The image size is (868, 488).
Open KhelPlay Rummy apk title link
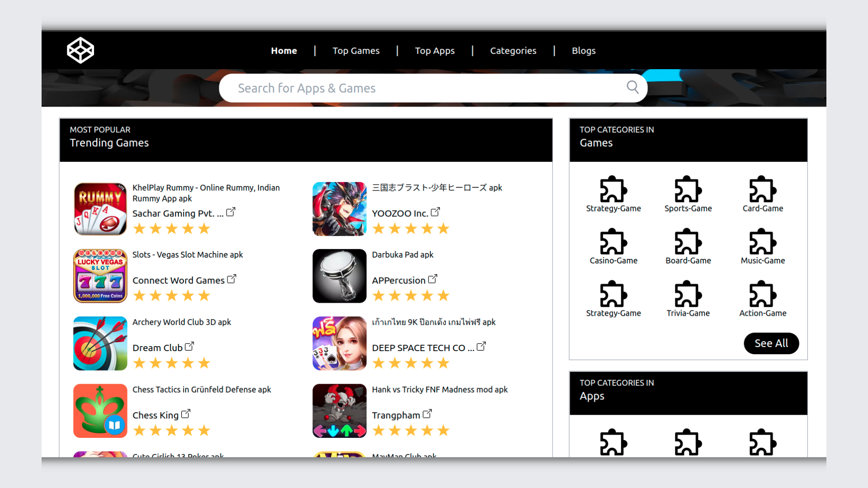click(x=206, y=192)
